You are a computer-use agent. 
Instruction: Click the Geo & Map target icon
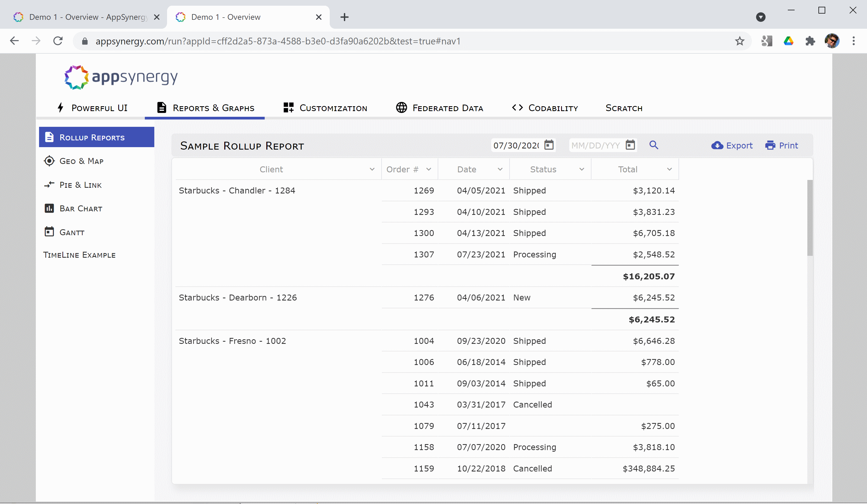pyautogui.click(x=49, y=161)
